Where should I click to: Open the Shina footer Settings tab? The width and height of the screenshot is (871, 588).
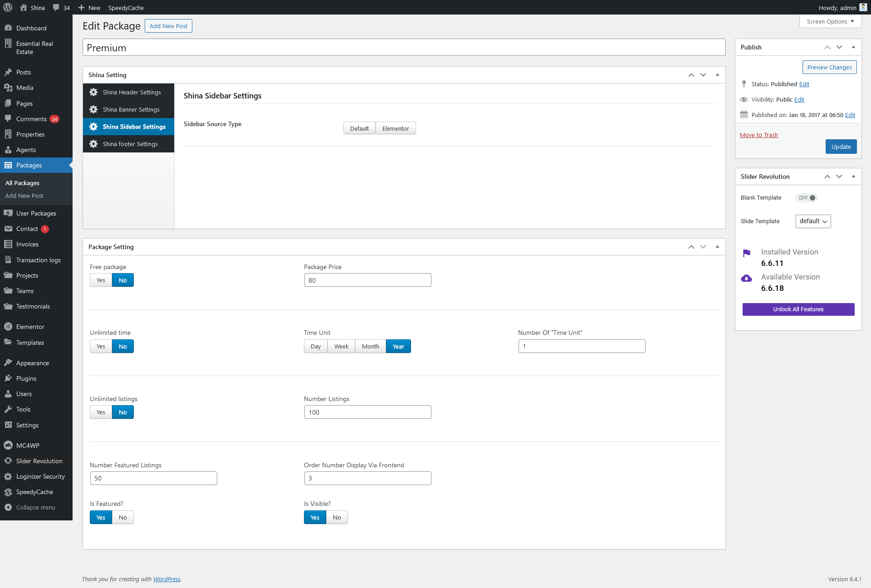pos(130,144)
